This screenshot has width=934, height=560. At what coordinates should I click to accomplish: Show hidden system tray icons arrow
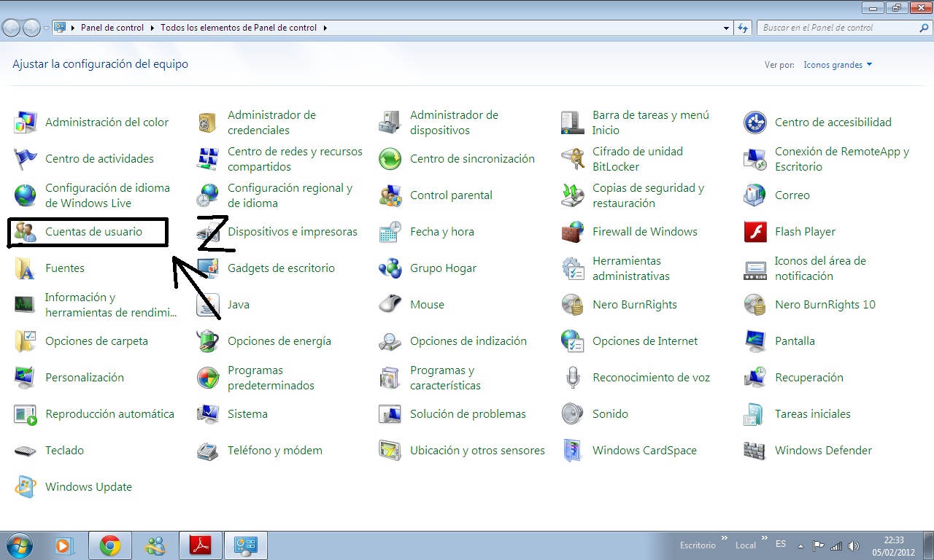[801, 545]
